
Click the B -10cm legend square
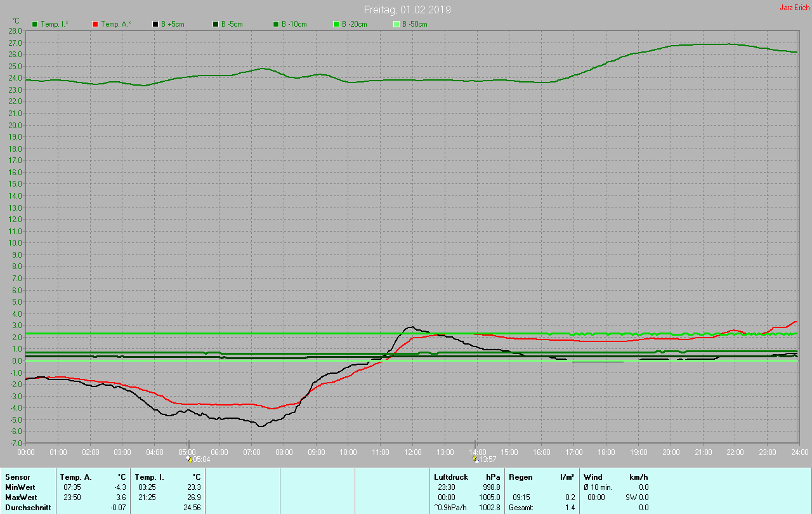pos(276,24)
